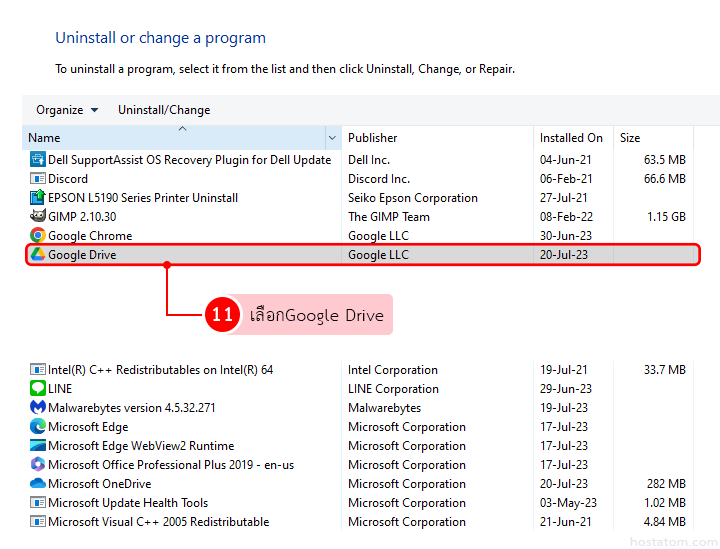Screen dimensions: 720x549
Task: Click the Microsoft Visual C++ 2005 icon
Action: point(38,521)
